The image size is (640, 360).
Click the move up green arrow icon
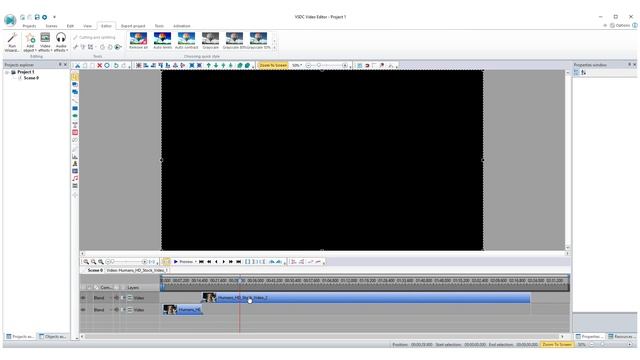tap(209, 65)
